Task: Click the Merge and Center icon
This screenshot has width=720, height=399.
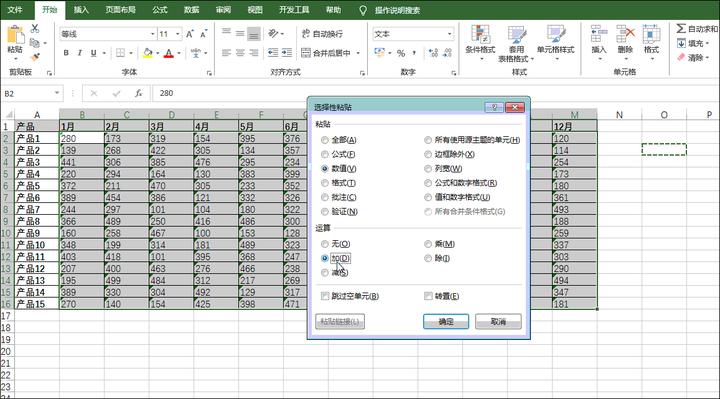Action: [306, 53]
